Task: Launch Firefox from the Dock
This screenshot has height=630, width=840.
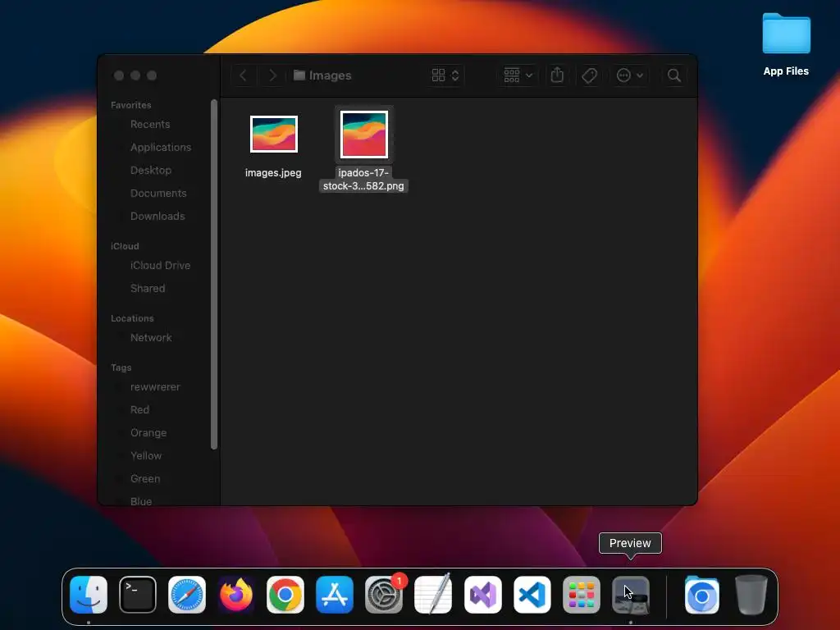Action: click(236, 595)
